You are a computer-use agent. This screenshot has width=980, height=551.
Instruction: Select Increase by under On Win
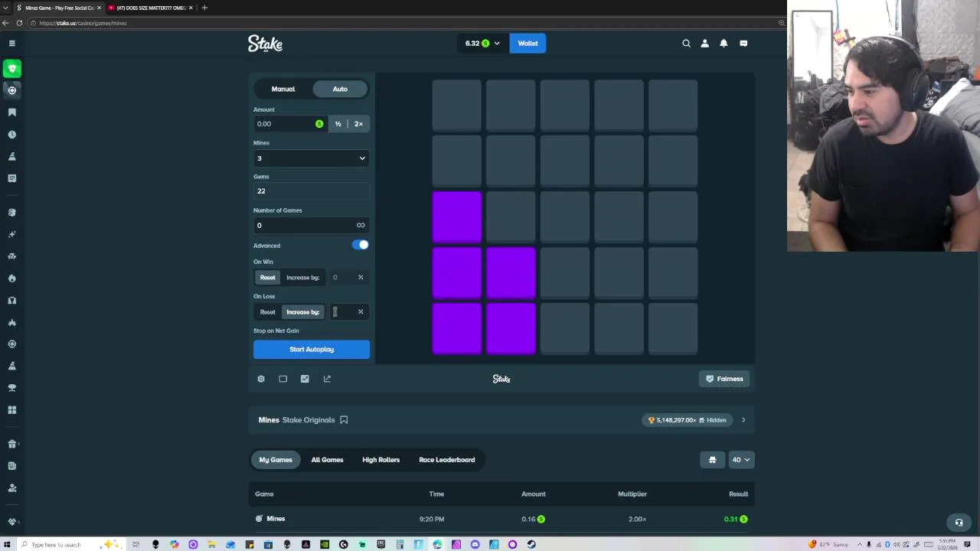[302, 278]
